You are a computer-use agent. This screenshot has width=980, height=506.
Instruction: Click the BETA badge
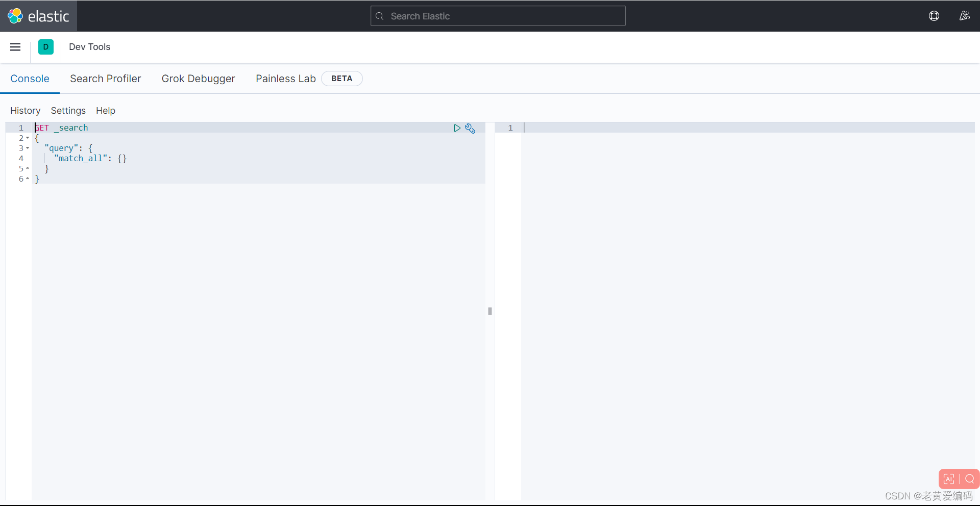(342, 79)
